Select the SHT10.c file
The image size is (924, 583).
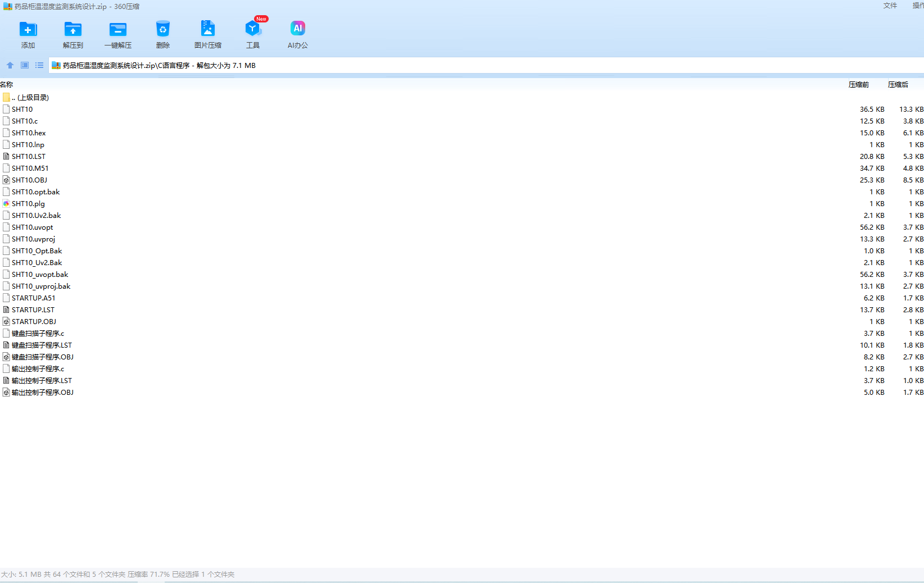pos(25,121)
